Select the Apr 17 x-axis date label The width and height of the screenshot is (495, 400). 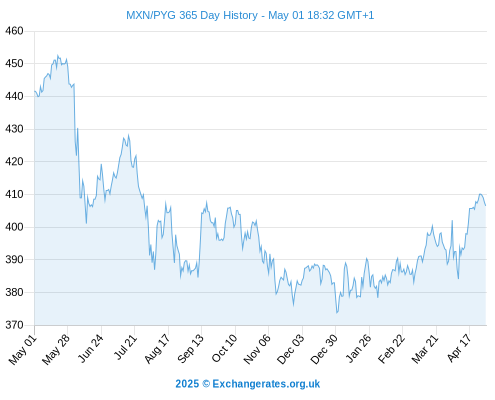pos(460,348)
